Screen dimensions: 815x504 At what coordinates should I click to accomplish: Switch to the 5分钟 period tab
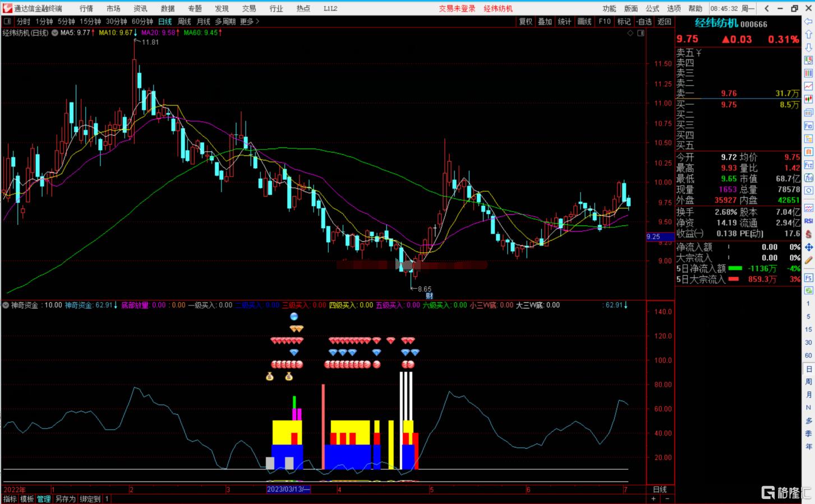click(x=66, y=21)
